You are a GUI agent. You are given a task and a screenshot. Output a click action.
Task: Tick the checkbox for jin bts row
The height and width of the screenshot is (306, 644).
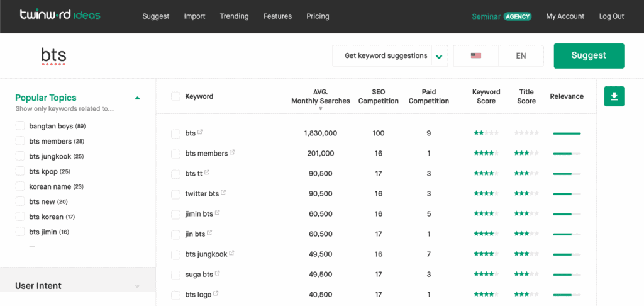coord(176,234)
